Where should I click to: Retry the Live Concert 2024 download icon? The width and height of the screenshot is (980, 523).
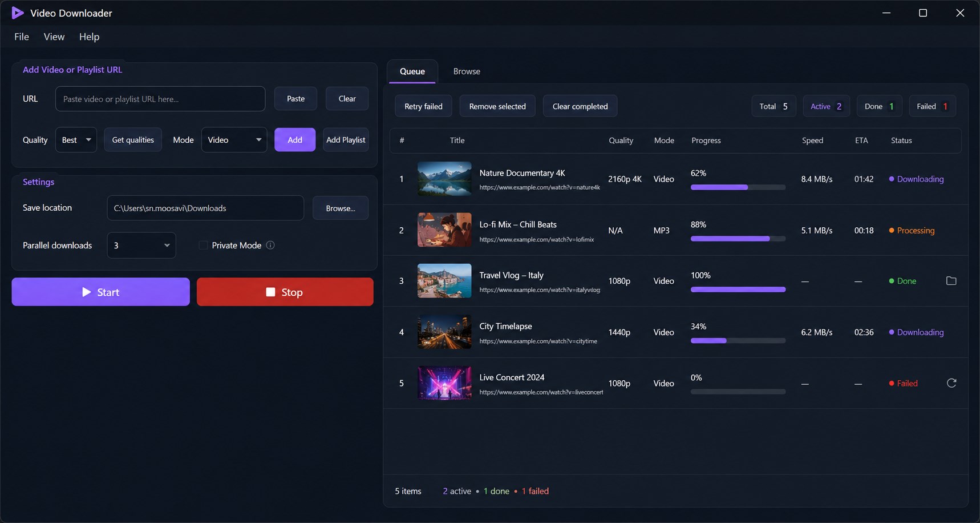point(951,383)
